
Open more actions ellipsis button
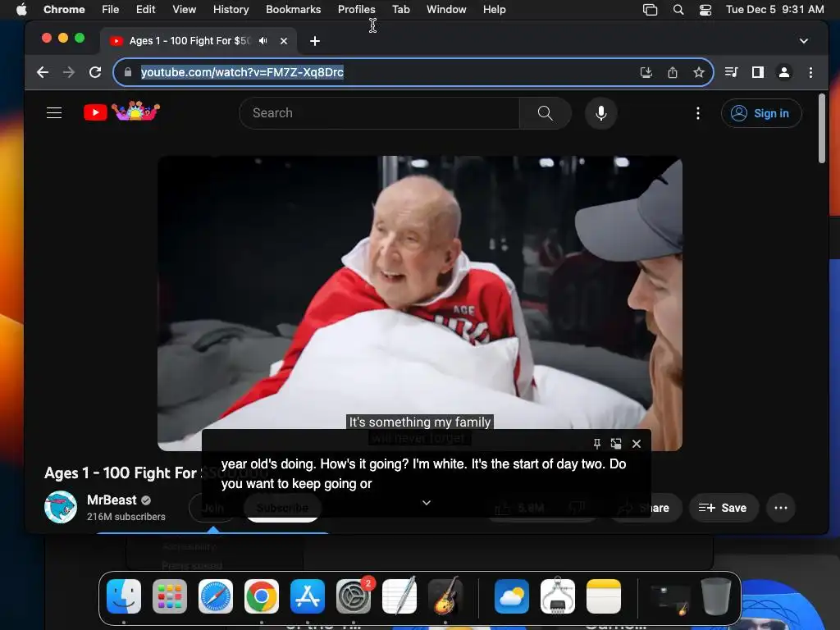pyautogui.click(x=781, y=508)
